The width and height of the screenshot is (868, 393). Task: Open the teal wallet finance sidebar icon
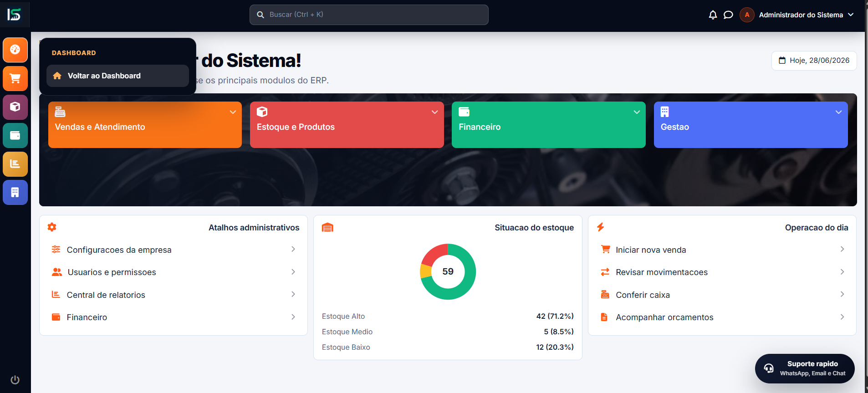point(15,135)
